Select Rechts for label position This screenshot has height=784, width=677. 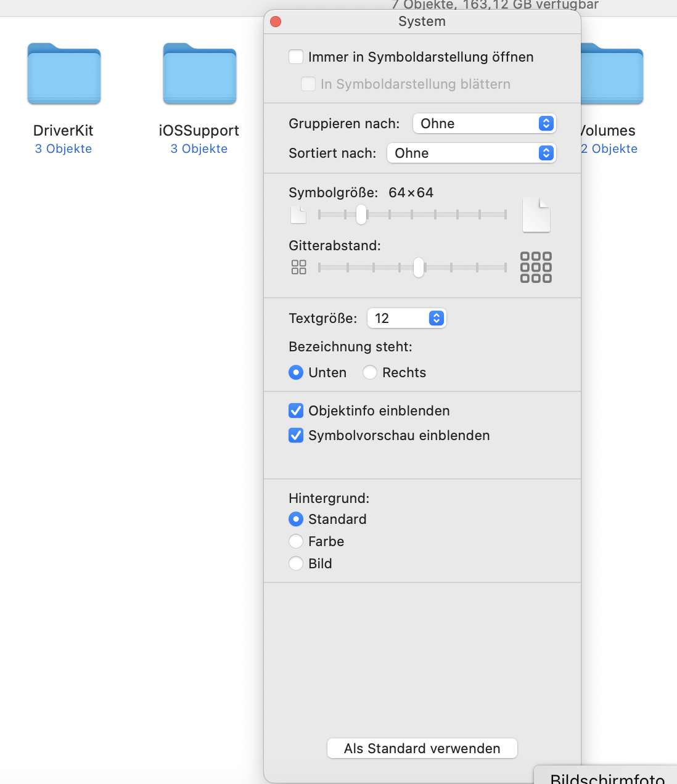point(370,373)
